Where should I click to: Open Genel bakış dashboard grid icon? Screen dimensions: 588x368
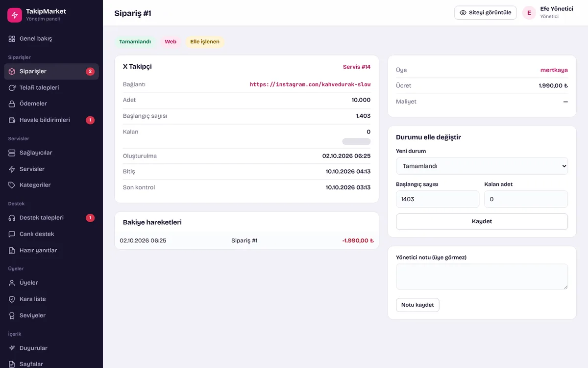click(x=12, y=39)
